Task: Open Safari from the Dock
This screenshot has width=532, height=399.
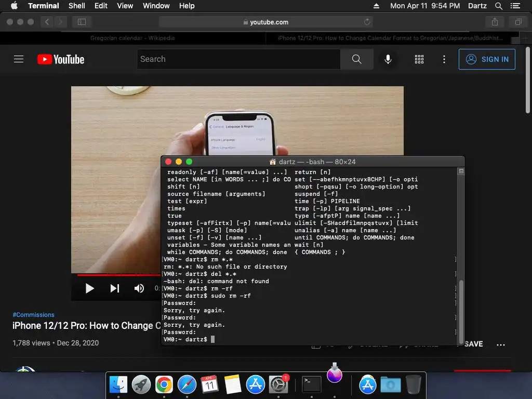Action: tap(187, 384)
